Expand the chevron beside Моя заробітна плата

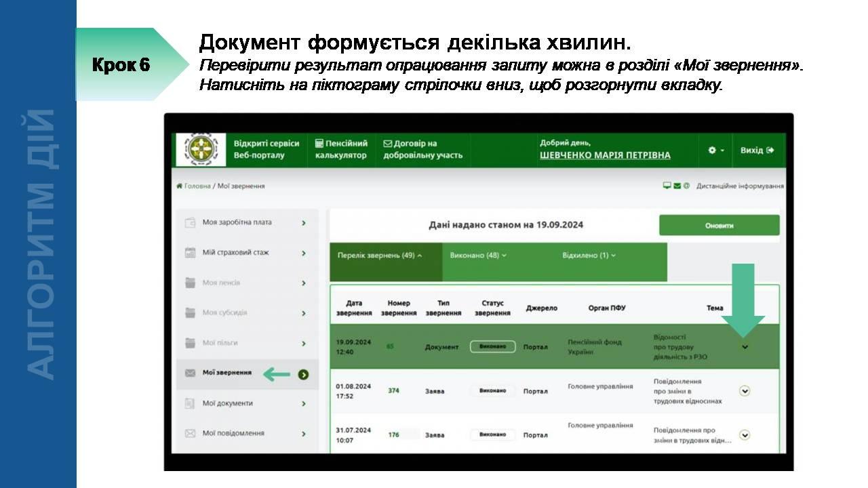(x=304, y=223)
